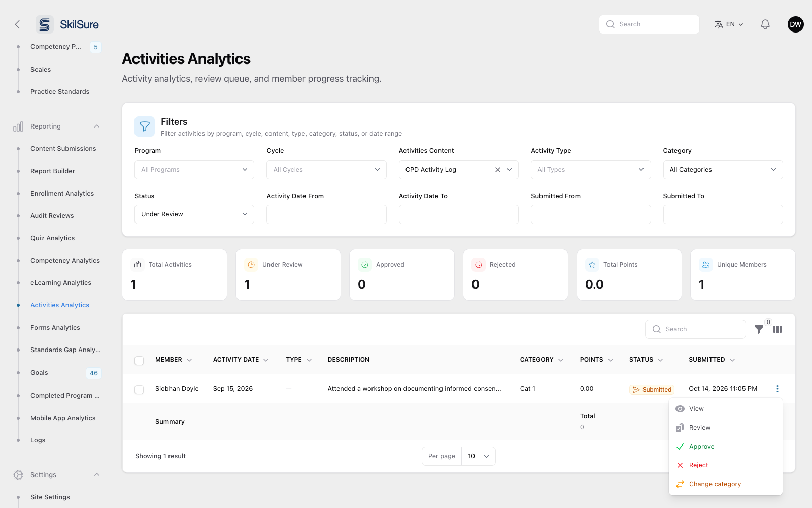Click the Activity Date To field
This screenshot has width=812, height=508.
(x=459, y=214)
